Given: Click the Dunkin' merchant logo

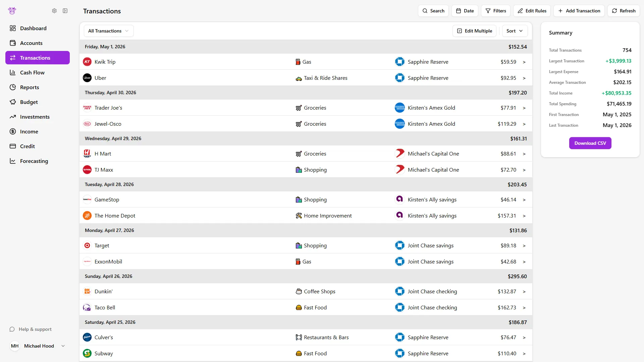Looking at the screenshot, I should (x=87, y=291).
